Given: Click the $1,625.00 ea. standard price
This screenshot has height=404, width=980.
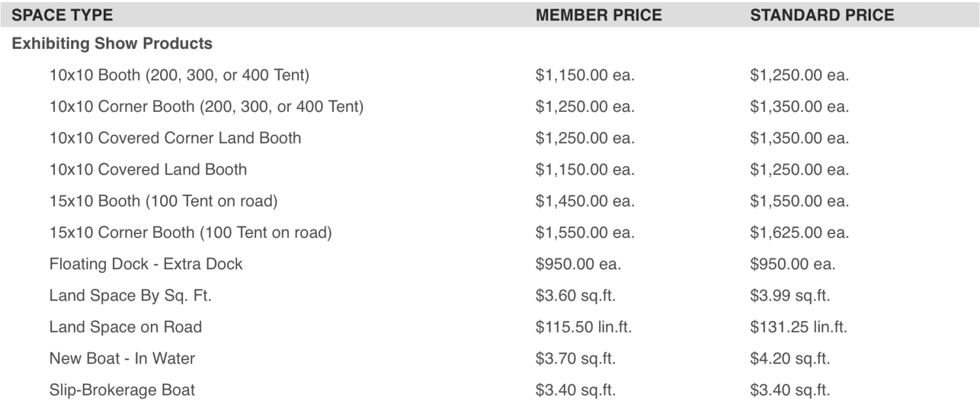Looking at the screenshot, I should tap(800, 233).
